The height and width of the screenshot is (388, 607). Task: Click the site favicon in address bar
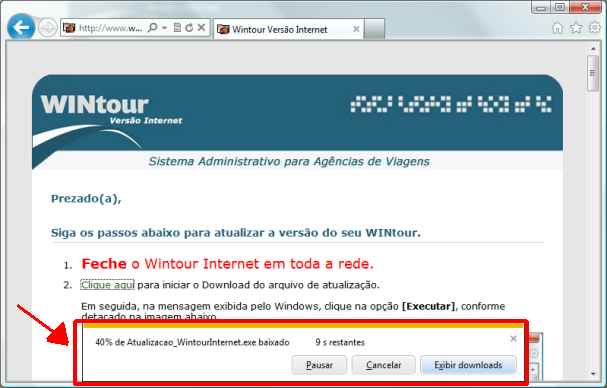pos(69,28)
